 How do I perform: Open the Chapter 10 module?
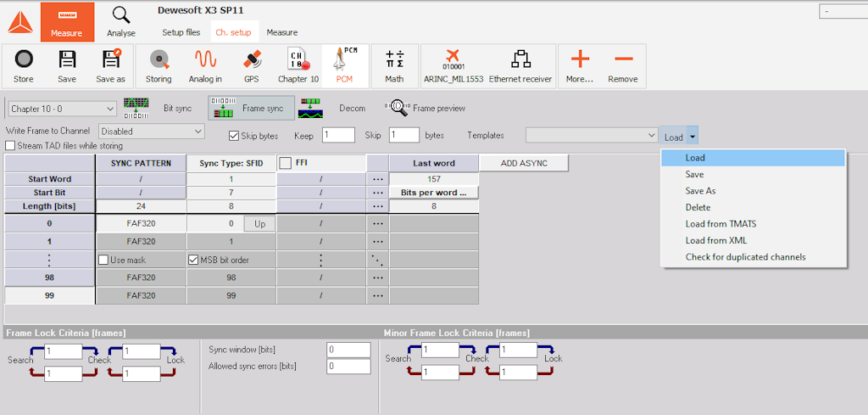pos(298,65)
